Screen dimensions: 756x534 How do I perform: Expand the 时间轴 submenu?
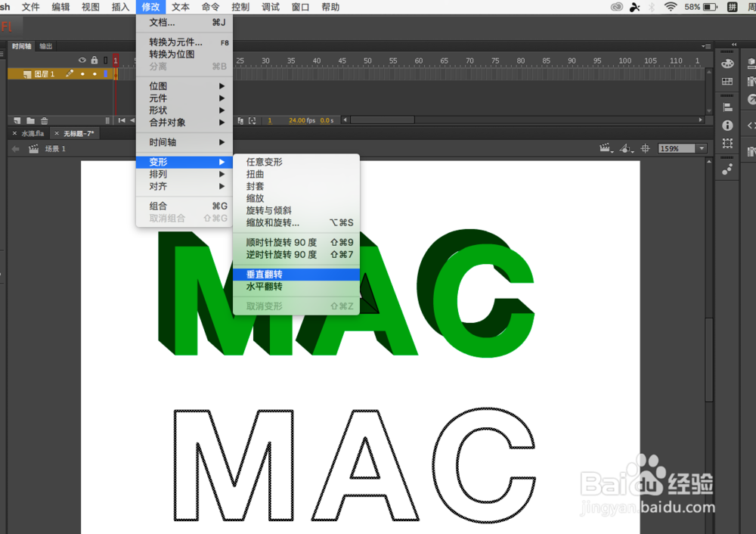tap(184, 142)
